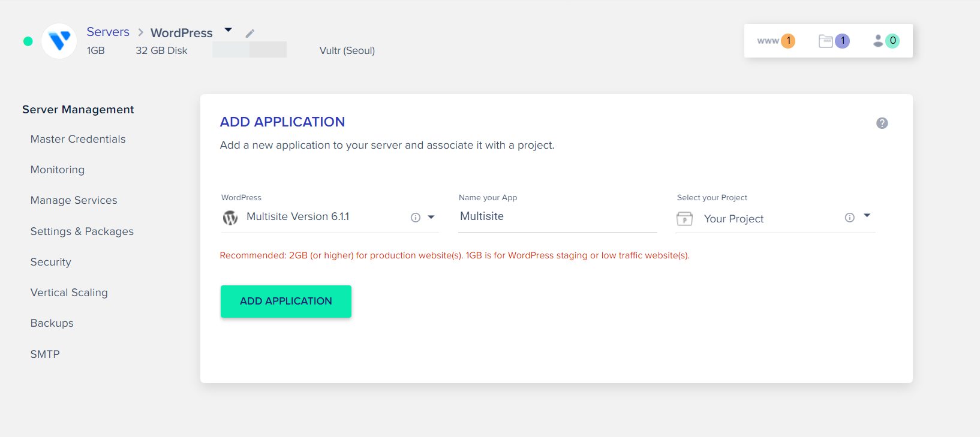This screenshot has height=437, width=980.
Task: Click the 32 GB Disk label
Action: point(161,50)
